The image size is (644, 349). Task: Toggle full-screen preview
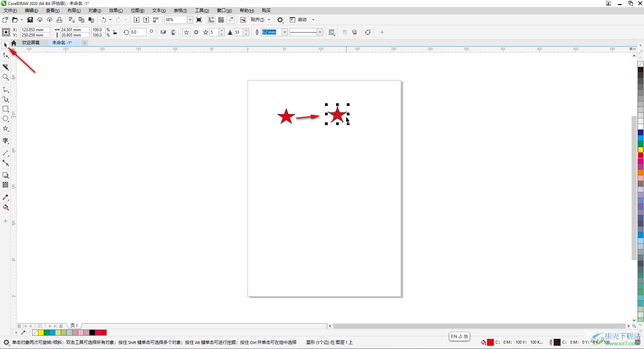199,20
